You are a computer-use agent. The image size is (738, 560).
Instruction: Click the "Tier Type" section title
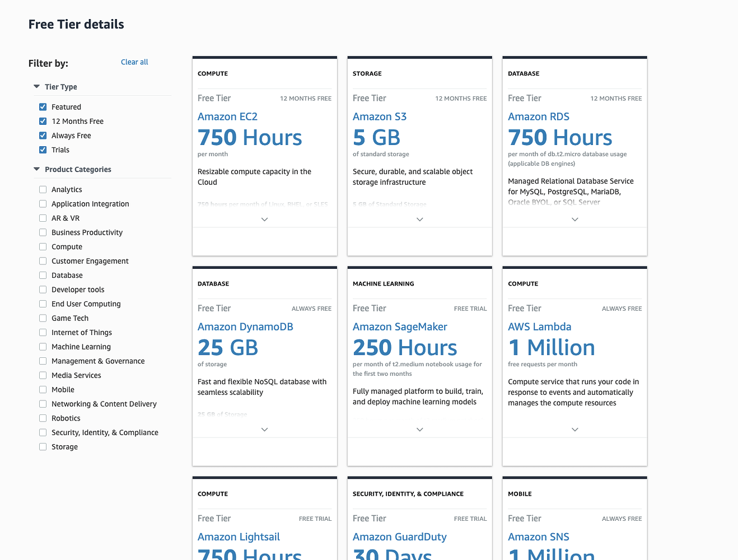[61, 87]
